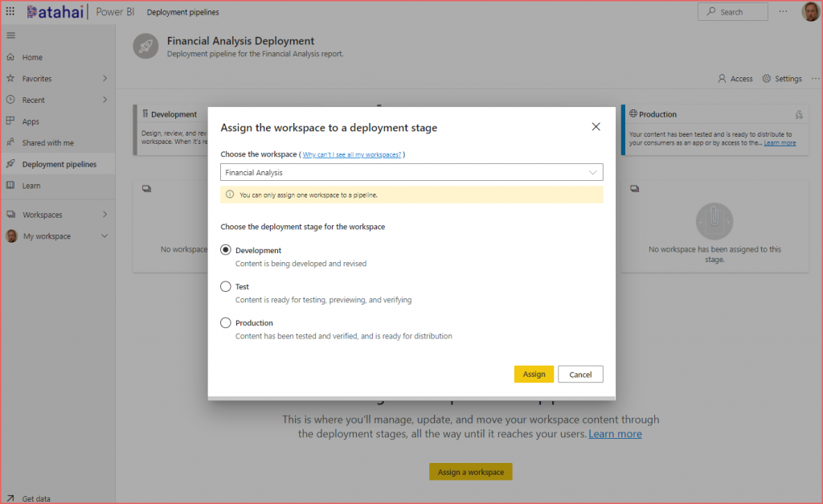Click the Get data arrow icon
Screen dimensions: 823x504
coord(10,498)
